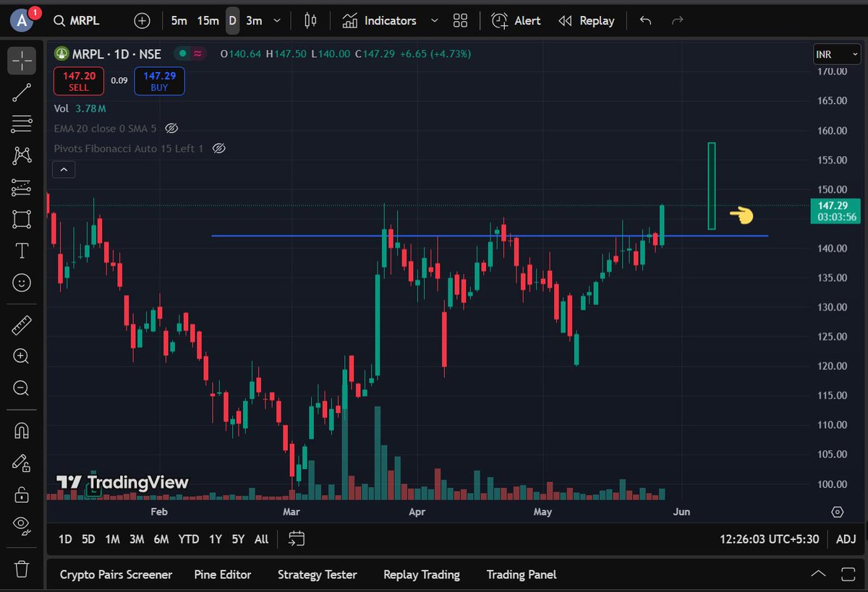Select the ruler measure tool
This screenshot has width=868, height=592.
[x=22, y=325]
